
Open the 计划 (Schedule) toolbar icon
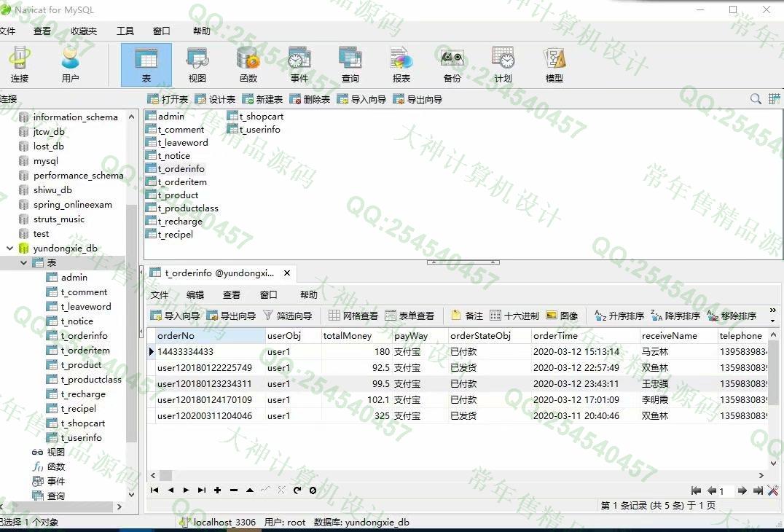(503, 65)
